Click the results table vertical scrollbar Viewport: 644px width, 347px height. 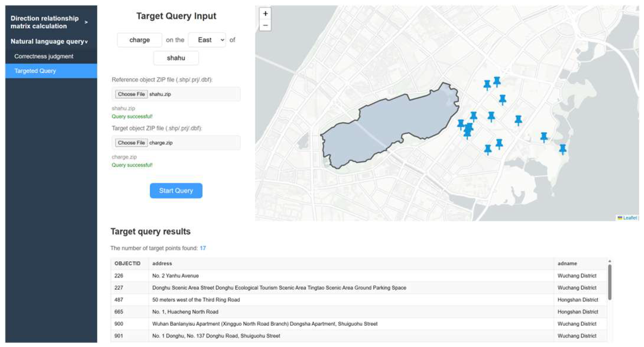(609, 282)
